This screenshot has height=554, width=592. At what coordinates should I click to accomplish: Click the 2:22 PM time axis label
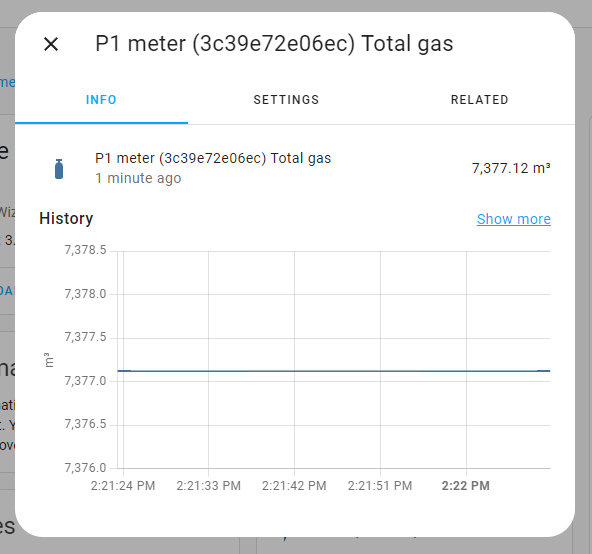[466, 486]
